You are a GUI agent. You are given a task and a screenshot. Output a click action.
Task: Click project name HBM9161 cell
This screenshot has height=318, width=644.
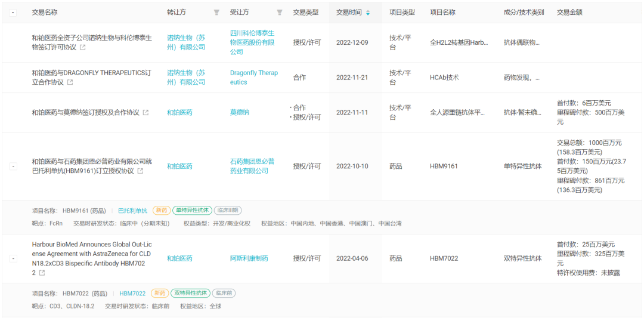click(x=444, y=166)
